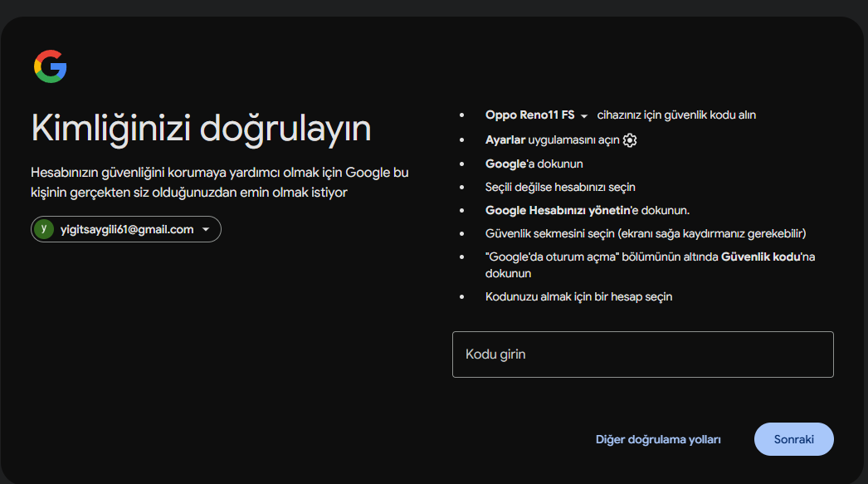
Task: Click the cihazınız için güvenlik kodu alın text
Action: tap(676, 115)
